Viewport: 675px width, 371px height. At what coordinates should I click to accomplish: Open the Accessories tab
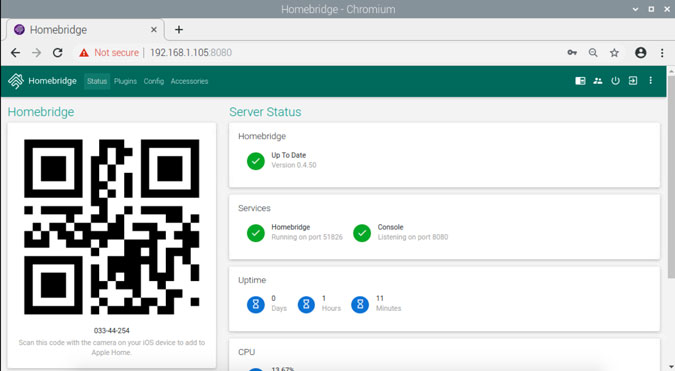click(189, 81)
